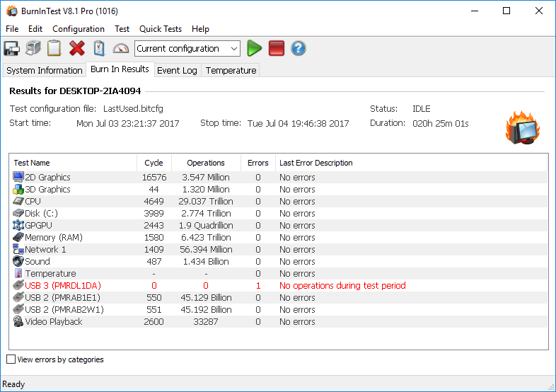Select the GPGPU row name

coord(38,225)
